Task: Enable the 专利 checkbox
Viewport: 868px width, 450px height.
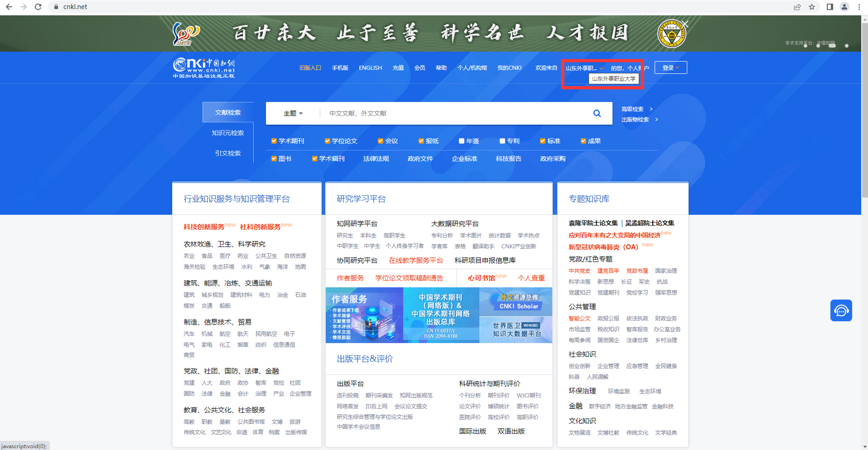Action: tap(502, 141)
